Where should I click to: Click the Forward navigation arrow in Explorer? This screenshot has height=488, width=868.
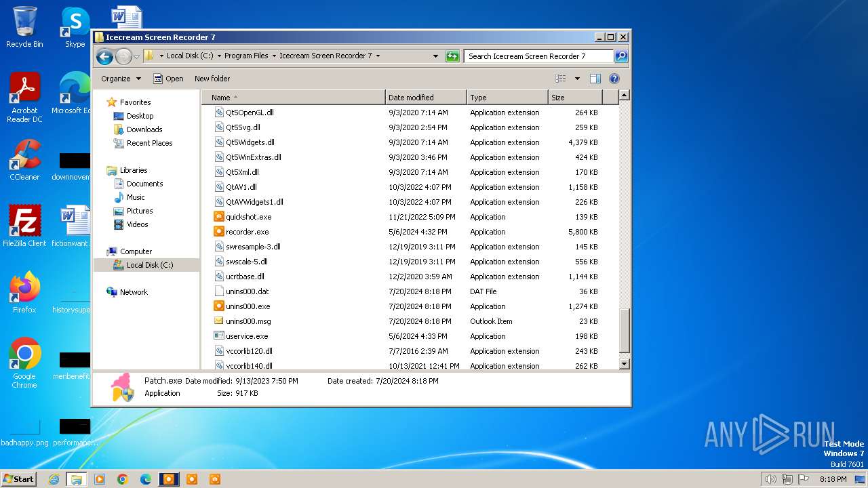[x=123, y=56]
